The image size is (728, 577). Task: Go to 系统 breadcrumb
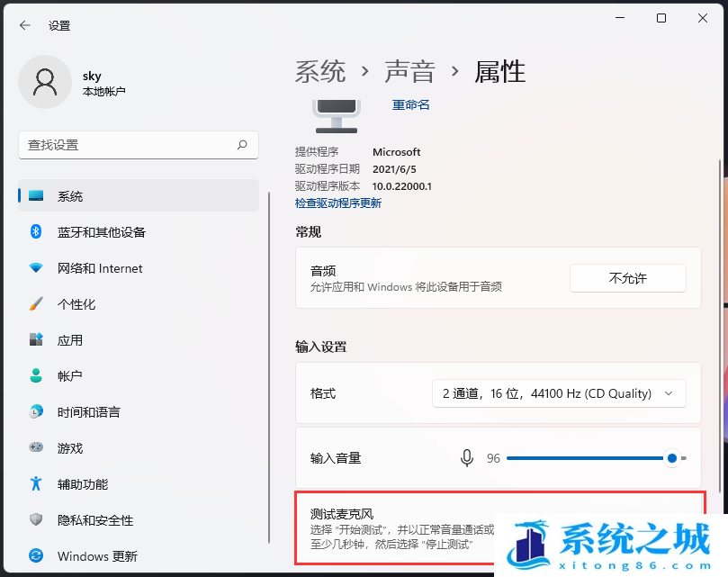tap(320, 72)
